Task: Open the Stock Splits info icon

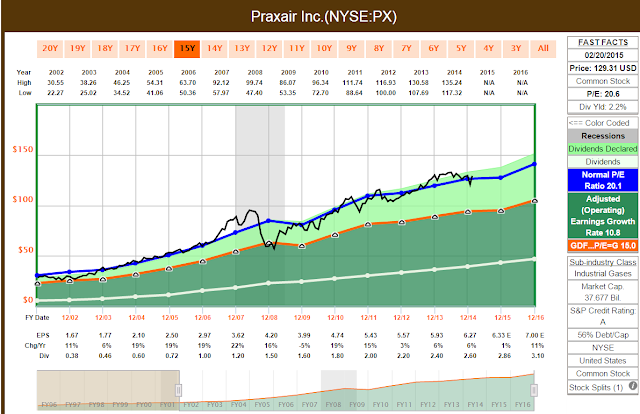Action: (633, 386)
